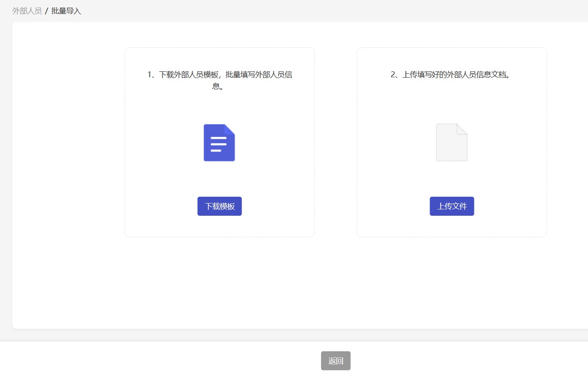
Task: Select the step 2 上传填写好的 instruction text
Action: click(x=450, y=75)
